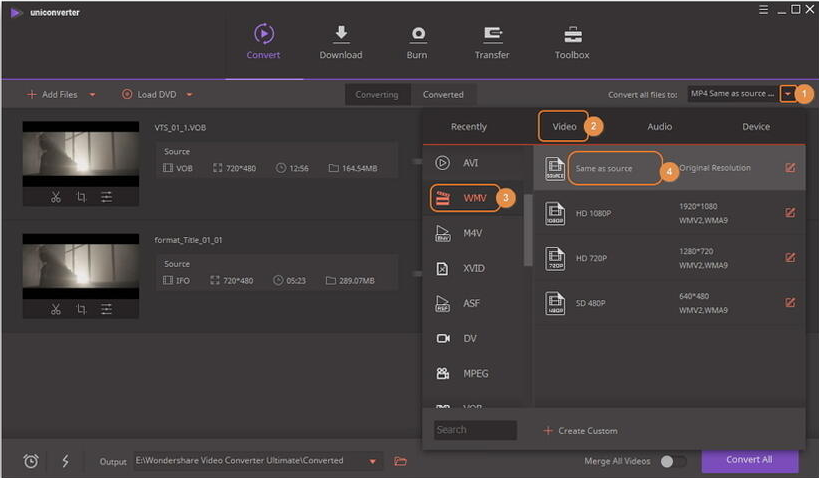Open the Toolbox section
Image resolution: width=819 pixels, height=478 pixels.
click(572, 35)
